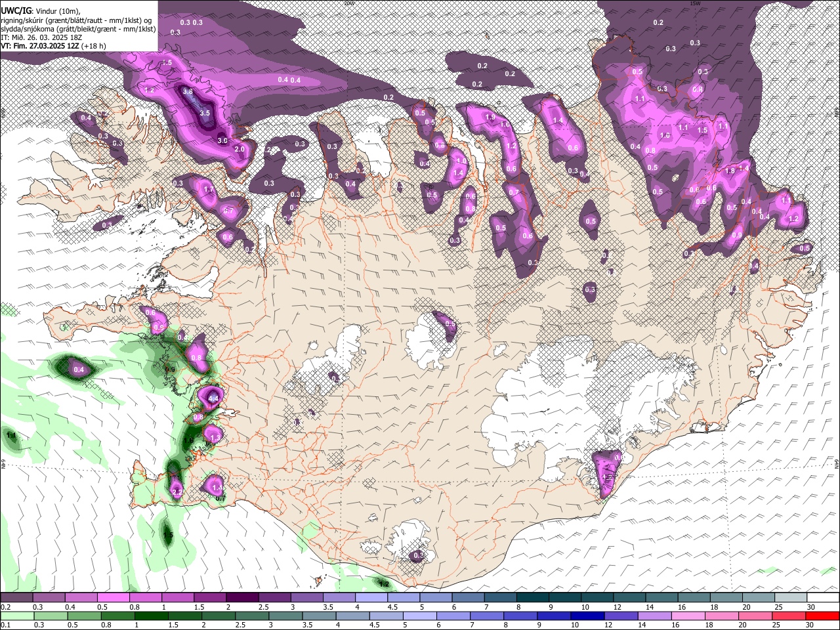Image resolution: width=840 pixels, height=630 pixels.
Task: Click the 3.8 snowfall value on the map
Action: pos(188,91)
